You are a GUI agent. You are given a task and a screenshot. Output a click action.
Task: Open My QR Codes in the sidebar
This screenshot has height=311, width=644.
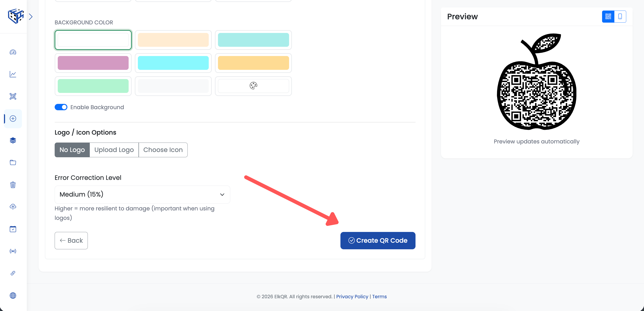click(13, 96)
